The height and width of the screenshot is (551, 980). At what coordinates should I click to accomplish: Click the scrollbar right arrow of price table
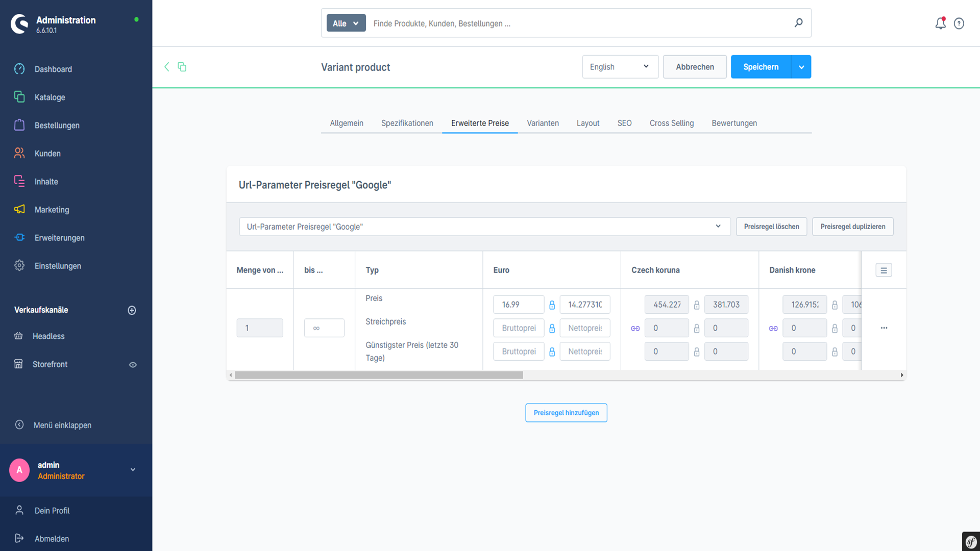pos(902,375)
